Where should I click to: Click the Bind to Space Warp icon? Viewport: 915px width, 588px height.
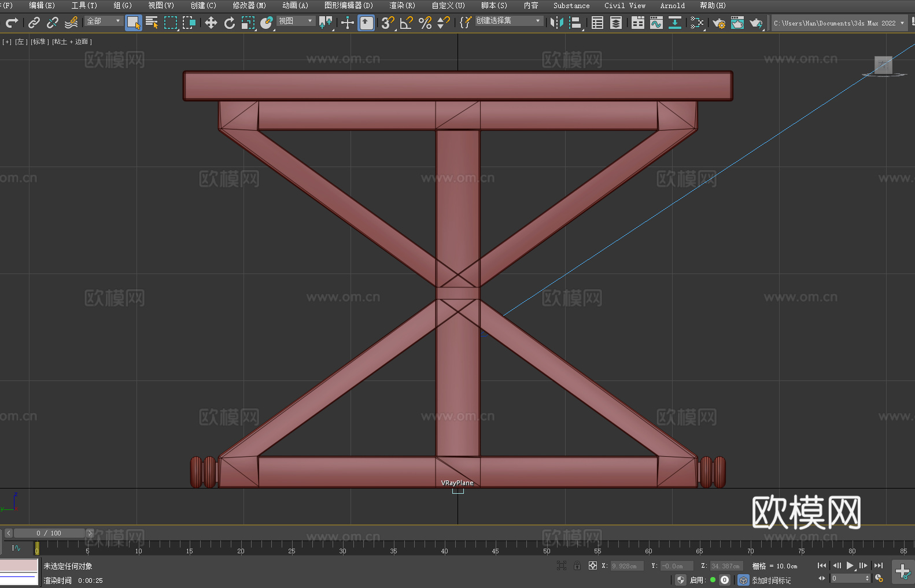pos(71,23)
